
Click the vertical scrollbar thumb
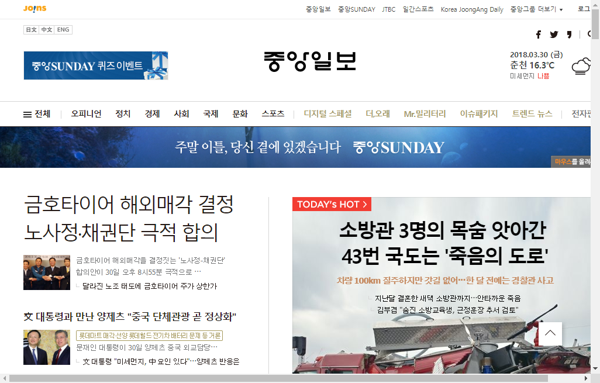(595, 23)
